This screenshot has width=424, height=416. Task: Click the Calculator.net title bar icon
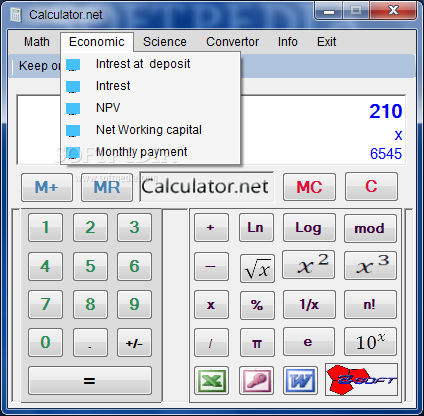pos(15,15)
